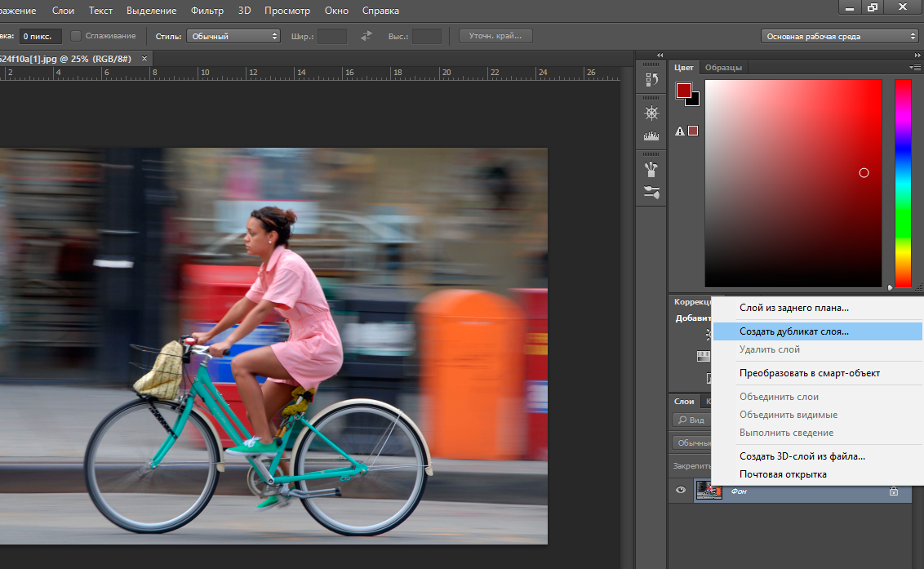
Task: Open the Основная рабочая среда workspace dropdown
Action: pos(840,36)
